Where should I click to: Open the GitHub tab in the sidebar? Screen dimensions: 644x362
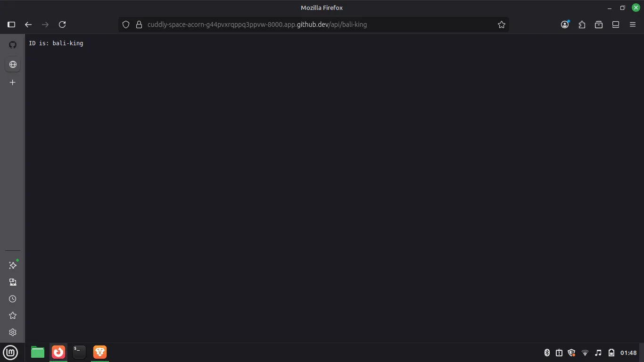(13, 45)
